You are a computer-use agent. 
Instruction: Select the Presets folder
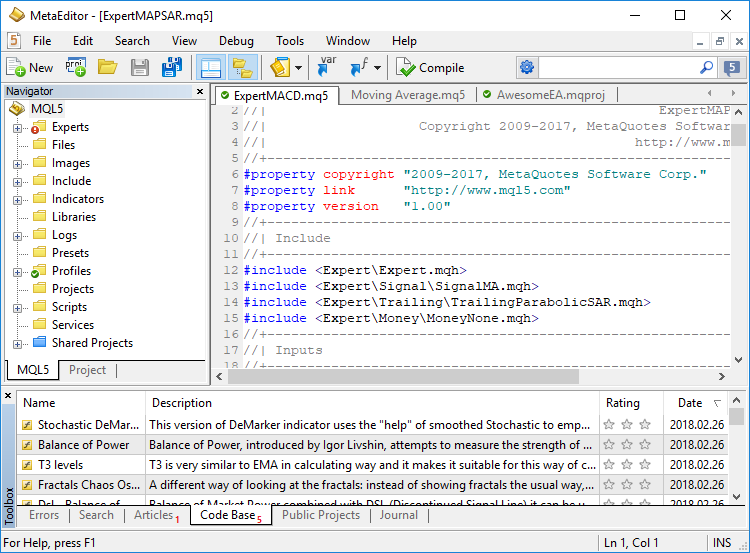[x=70, y=253]
